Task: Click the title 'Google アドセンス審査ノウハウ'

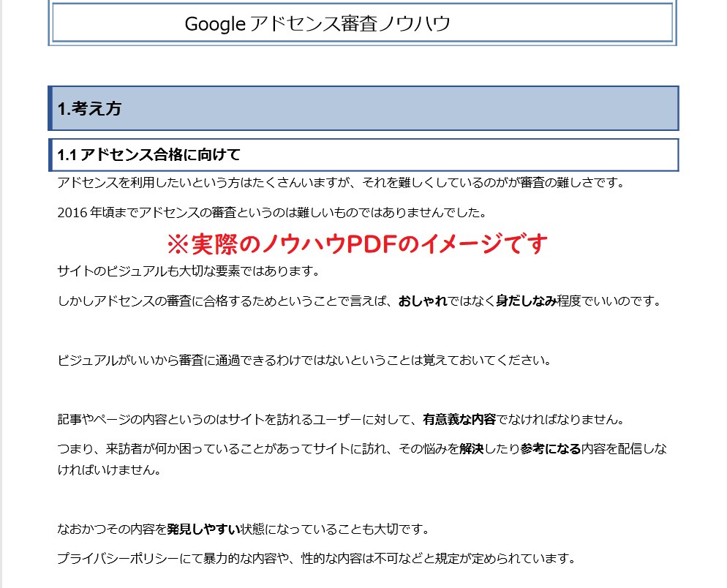Action: pyautogui.click(x=317, y=23)
